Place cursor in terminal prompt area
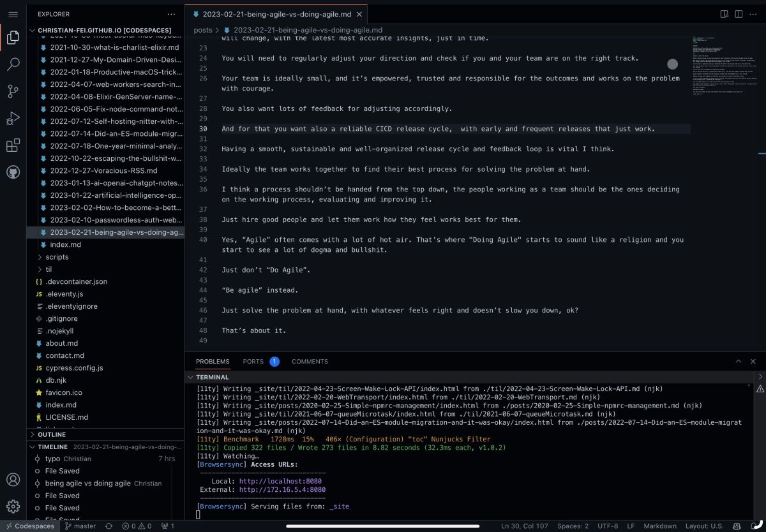Viewport: 766px width, 532px height. click(199, 515)
